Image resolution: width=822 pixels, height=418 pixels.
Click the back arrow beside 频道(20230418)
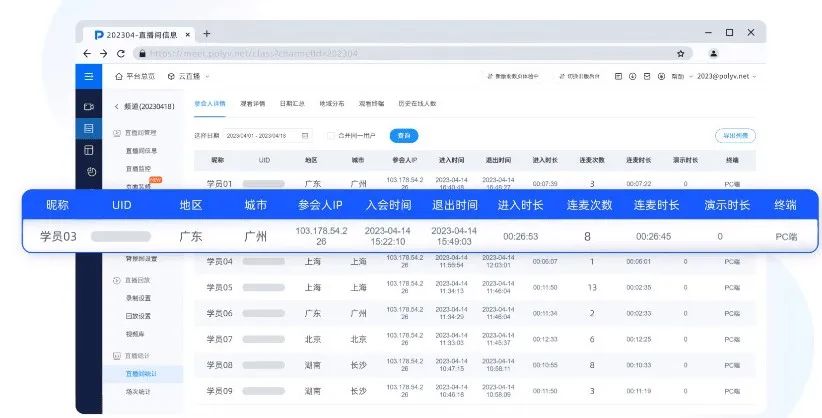[116, 106]
